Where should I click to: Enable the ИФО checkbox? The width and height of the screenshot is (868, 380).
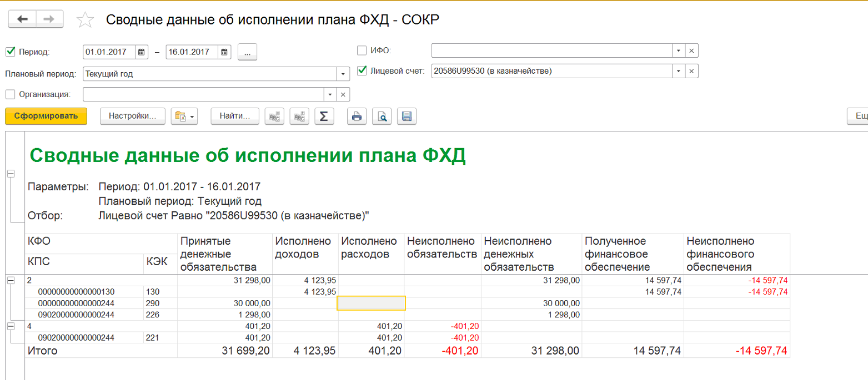point(362,50)
